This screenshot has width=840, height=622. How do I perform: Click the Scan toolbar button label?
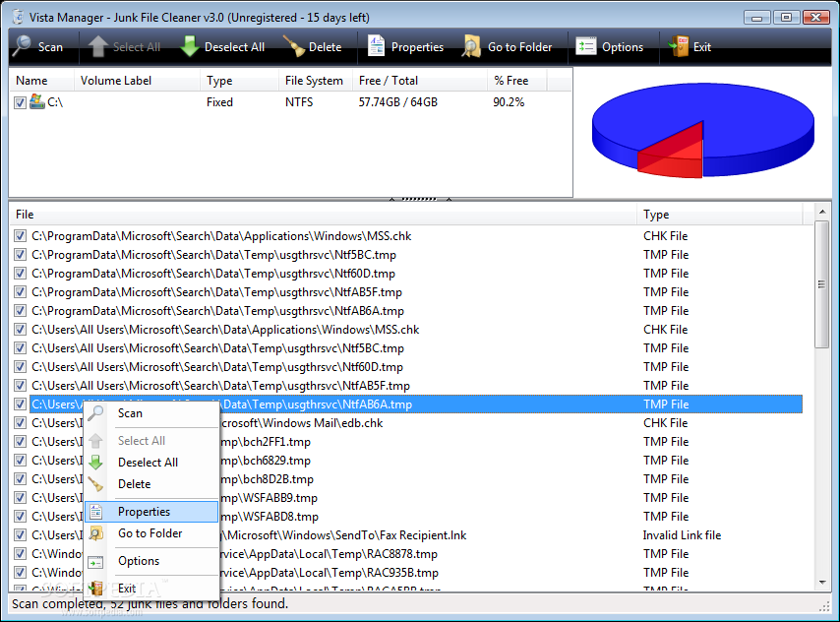point(50,47)
